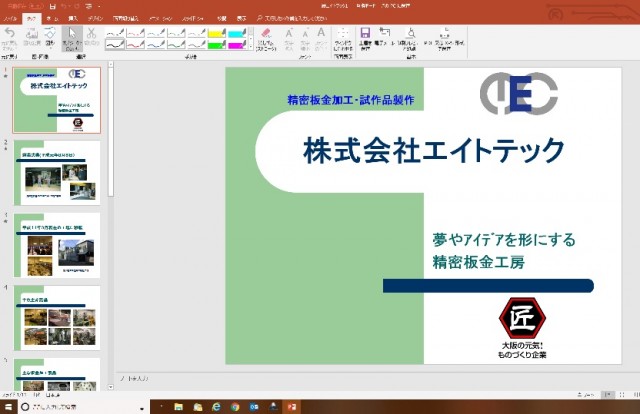The image size is (640, 414).
Task: Select slide 1 thumbnail with 株式会社エイトテック
Action: 57,100
